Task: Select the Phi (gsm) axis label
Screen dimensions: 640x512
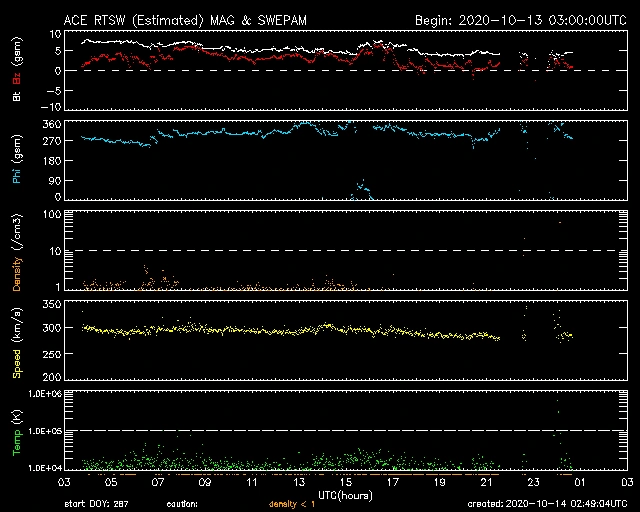Action: (x=16, y=162)
